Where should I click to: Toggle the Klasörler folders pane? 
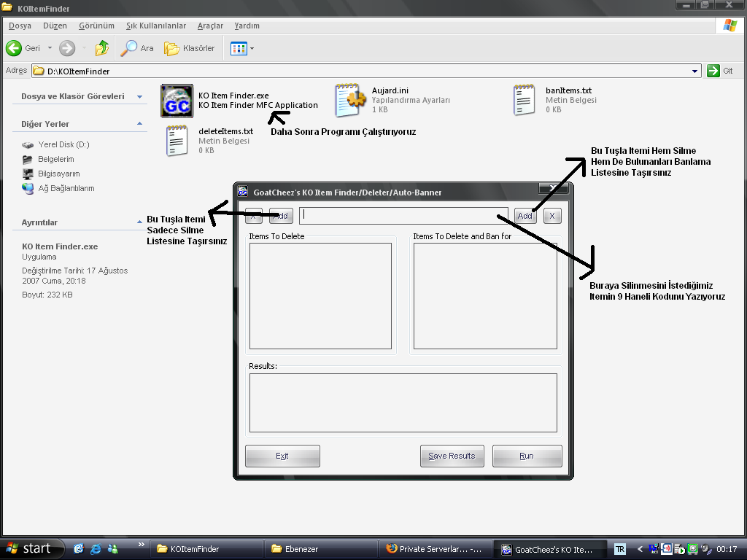point(189,48)
